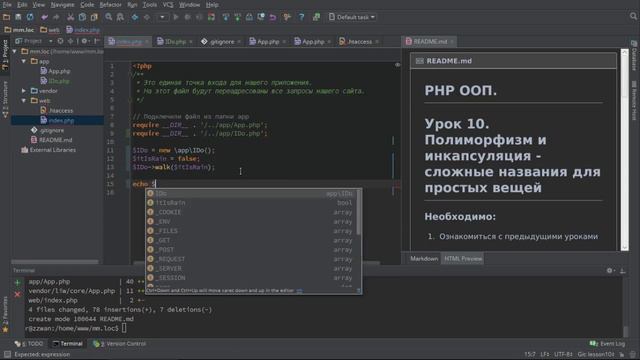Click the Replace icon beside Find
640x360 pixels.
120,17
